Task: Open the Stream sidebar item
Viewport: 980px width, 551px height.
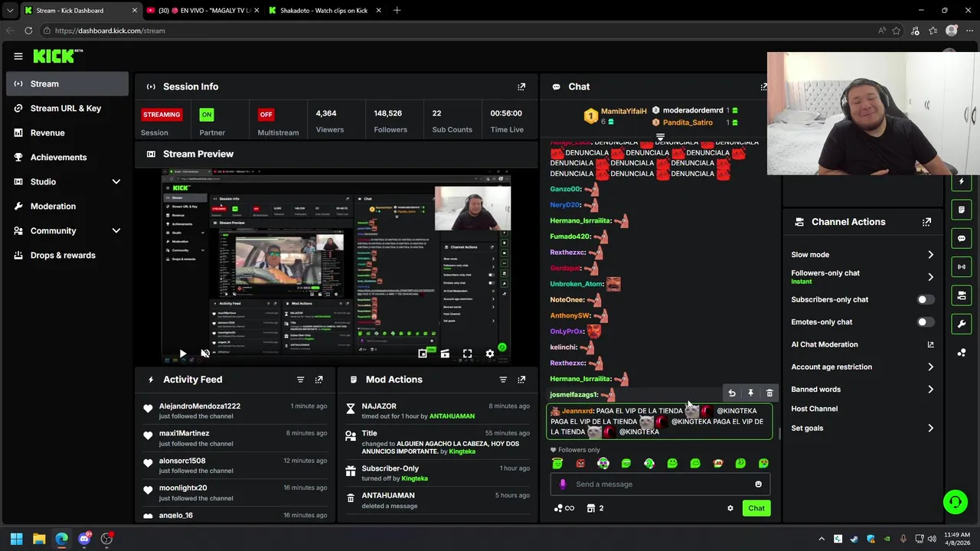Action: click(67, 84)
